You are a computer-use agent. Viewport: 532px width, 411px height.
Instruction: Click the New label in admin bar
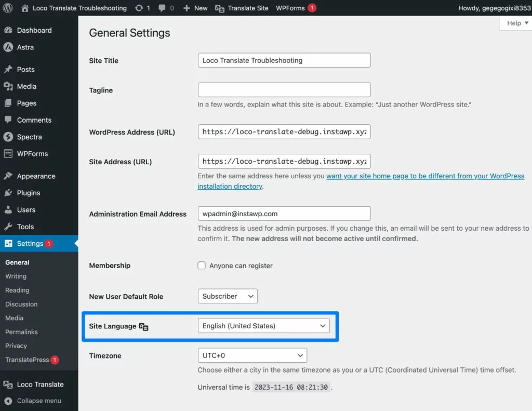point(201,8)
